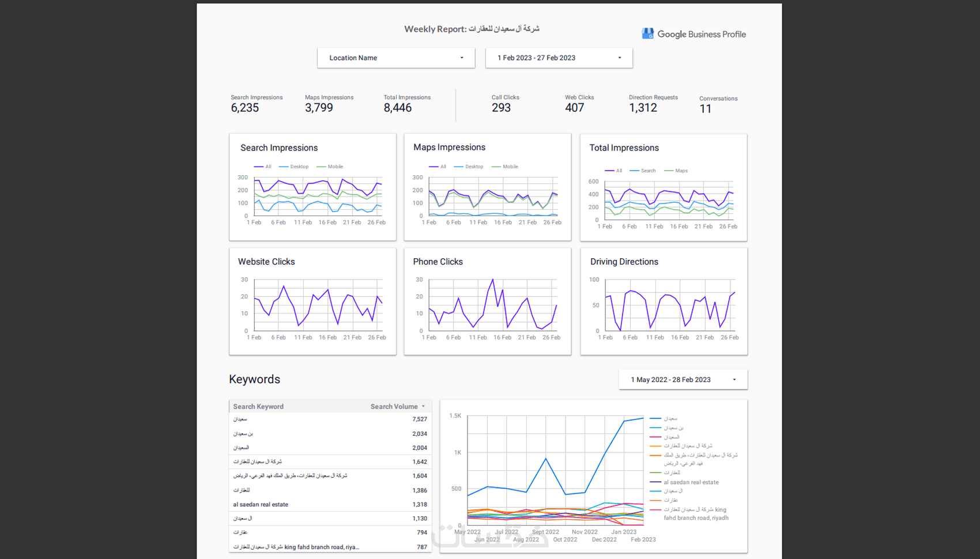Click the All legend marker in Total Impressions
980x559 pixels.
609,171
